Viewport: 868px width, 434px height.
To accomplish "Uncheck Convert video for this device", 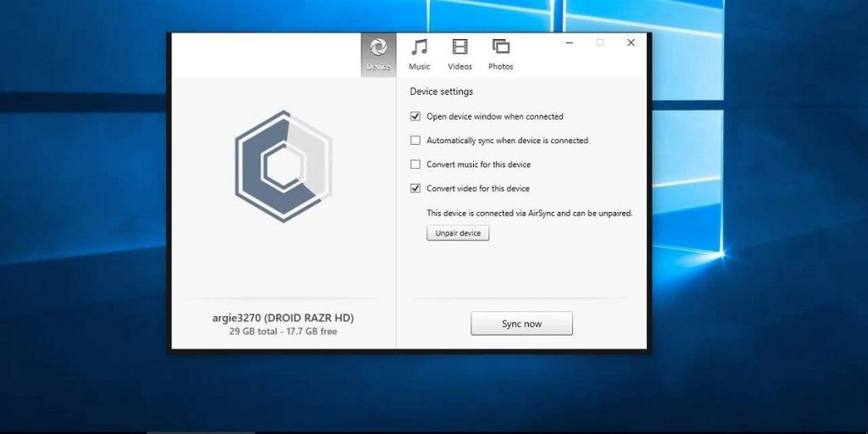I will [x=415, y=188].
